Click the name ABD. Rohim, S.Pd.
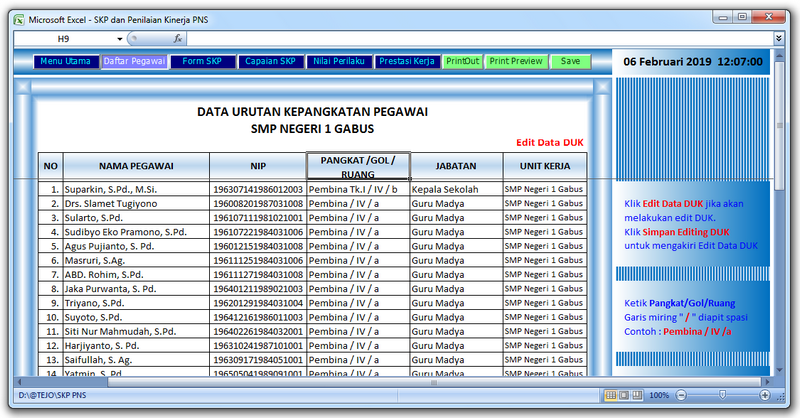Screen dimensions: 800x418 [104, 275]
